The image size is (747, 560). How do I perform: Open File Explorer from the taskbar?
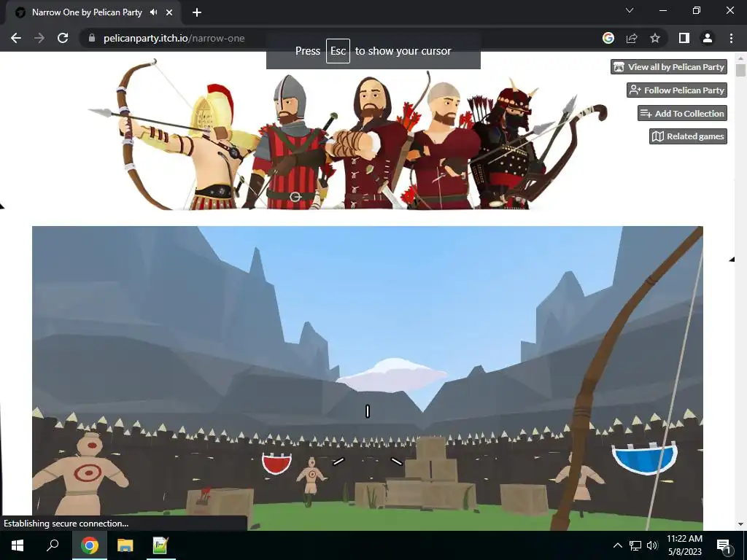pos(125,545)
